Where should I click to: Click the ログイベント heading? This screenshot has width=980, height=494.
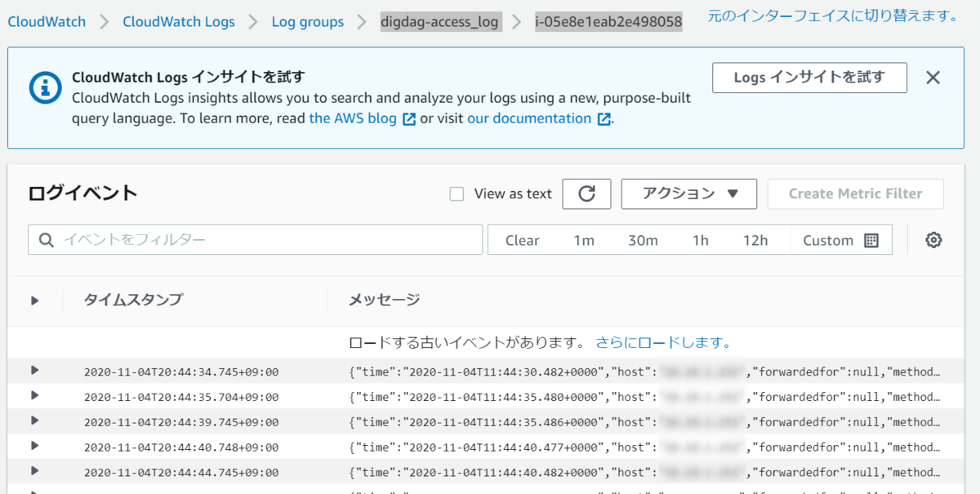82,194
